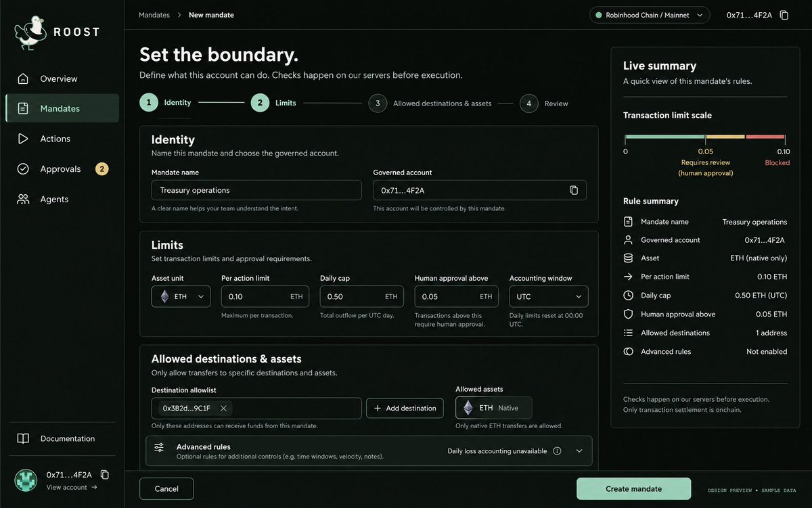Open the Asset unit ETH dropdown

pos(181,296)
